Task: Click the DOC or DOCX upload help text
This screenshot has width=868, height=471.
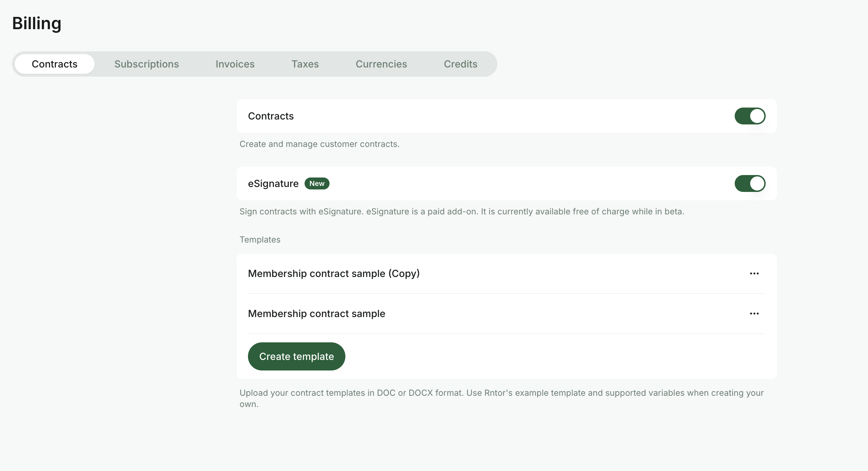Action: click(x=502, y=398)
